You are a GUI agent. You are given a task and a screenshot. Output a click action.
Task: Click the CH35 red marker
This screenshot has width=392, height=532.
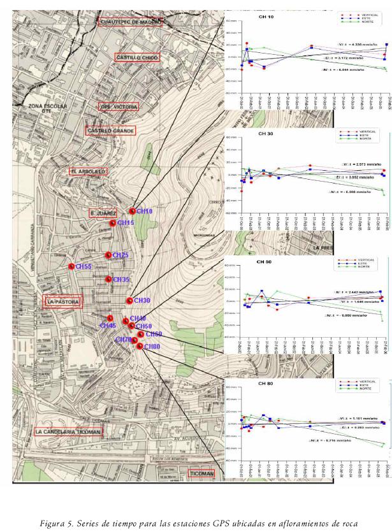coord(108,279)
